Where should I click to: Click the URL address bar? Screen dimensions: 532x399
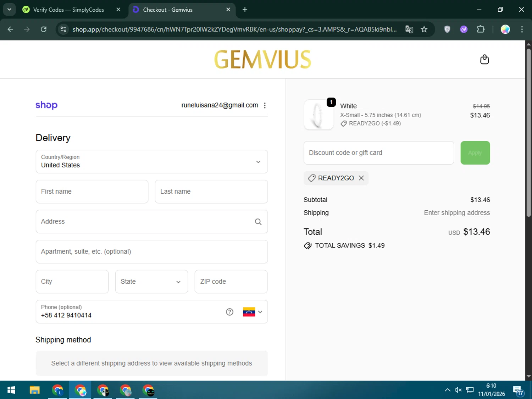pyautogui.click(x=234, y=29)
